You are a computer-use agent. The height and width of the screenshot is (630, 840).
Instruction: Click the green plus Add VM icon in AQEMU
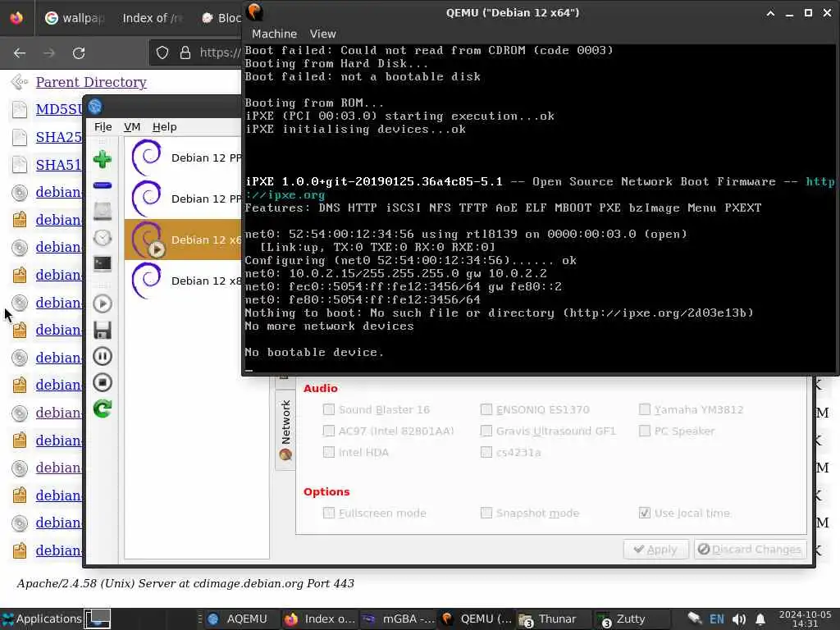[x=103, y=159]
